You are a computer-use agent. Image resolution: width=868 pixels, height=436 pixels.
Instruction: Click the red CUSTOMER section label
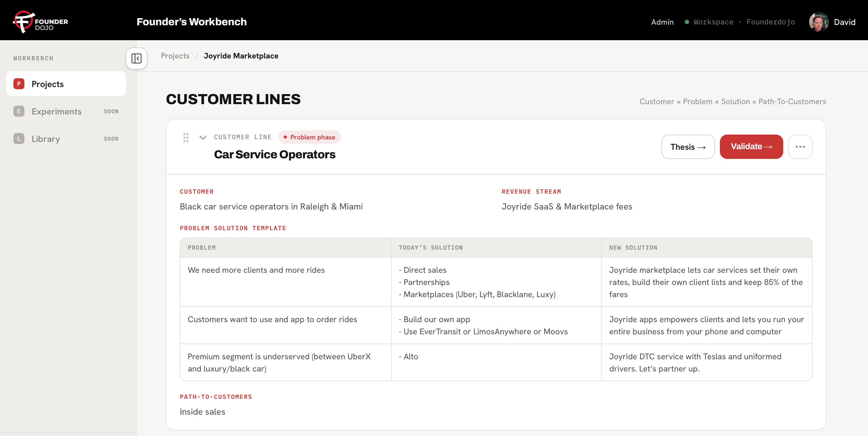coord(197,192)
